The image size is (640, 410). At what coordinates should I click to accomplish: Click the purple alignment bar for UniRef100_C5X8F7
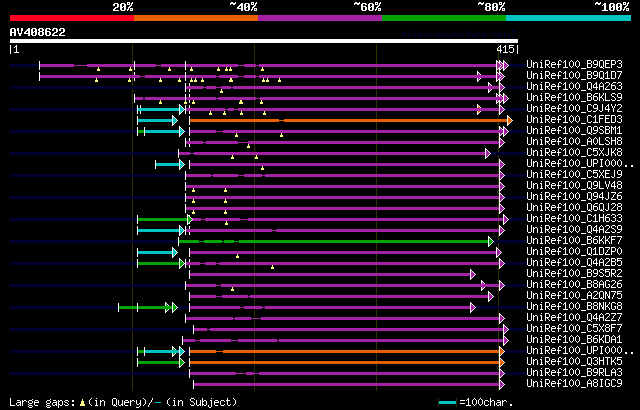(349, 330)
